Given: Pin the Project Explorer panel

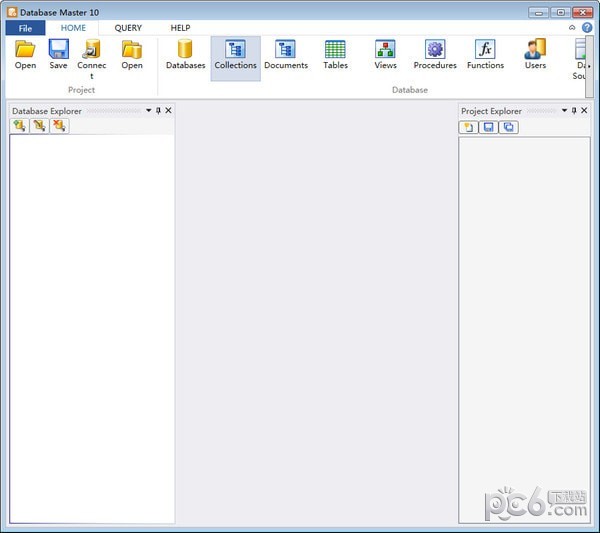Looking at the screenshot, I should [574, 111].
